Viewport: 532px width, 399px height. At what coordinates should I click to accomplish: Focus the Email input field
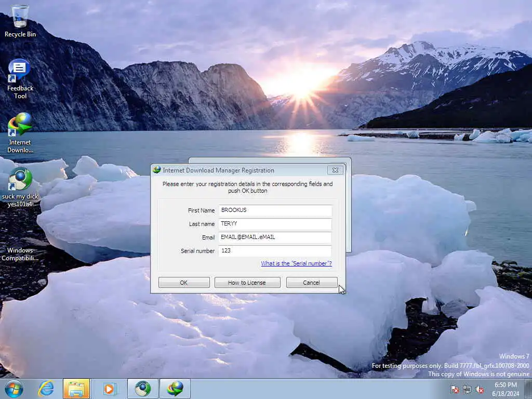pyautogui.click(x=275, y=237)
